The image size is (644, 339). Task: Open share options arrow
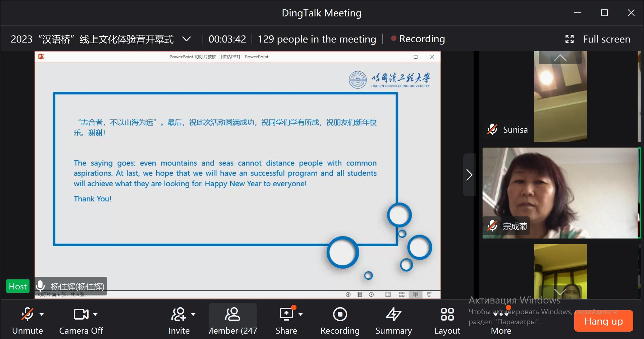(301, 315)
